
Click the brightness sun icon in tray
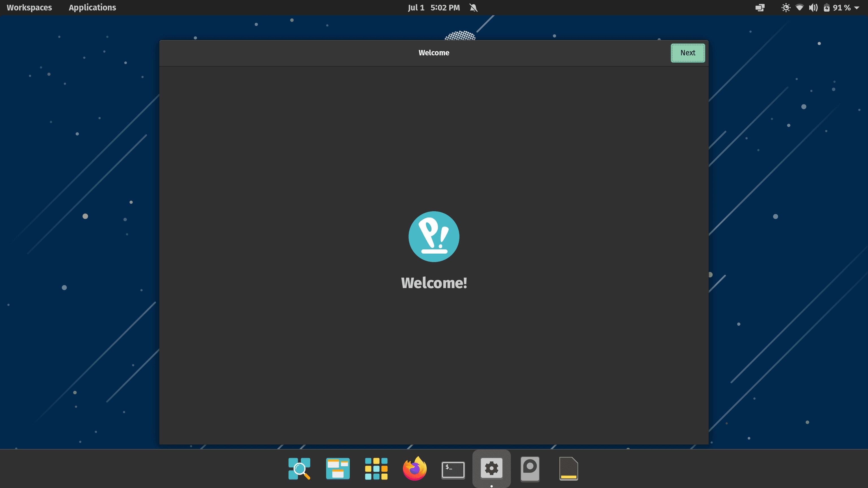click(786, 7)
